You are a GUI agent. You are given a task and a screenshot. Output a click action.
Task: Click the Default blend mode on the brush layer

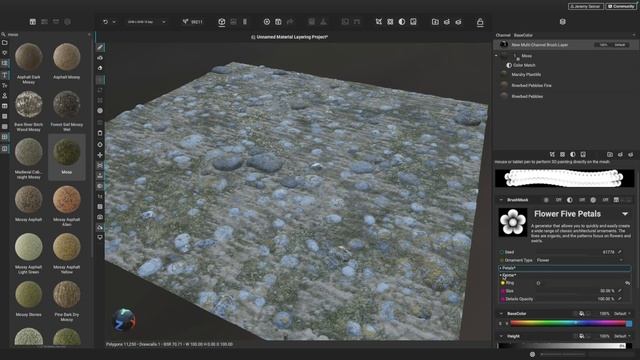[x=620, y=45]
